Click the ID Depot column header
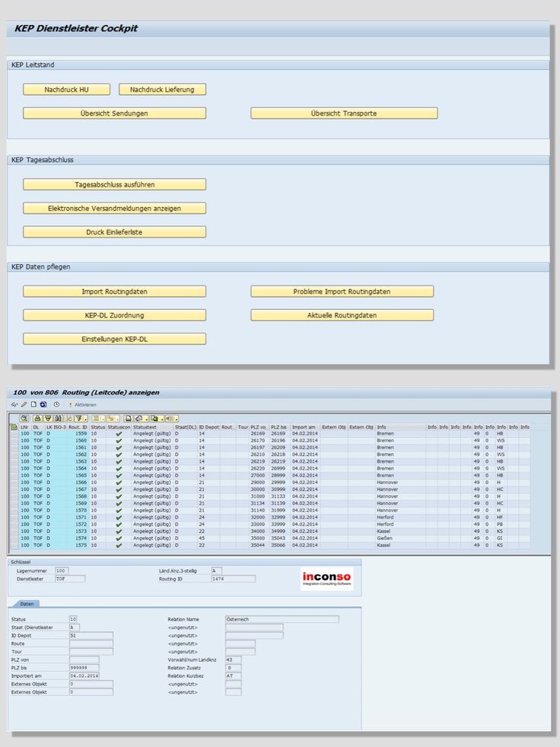The height and width of the screenshot is (747, 560). click(208, 427)
